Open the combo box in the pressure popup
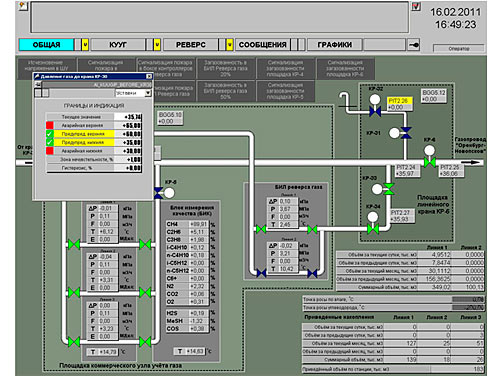 click(x=133, y=93)
